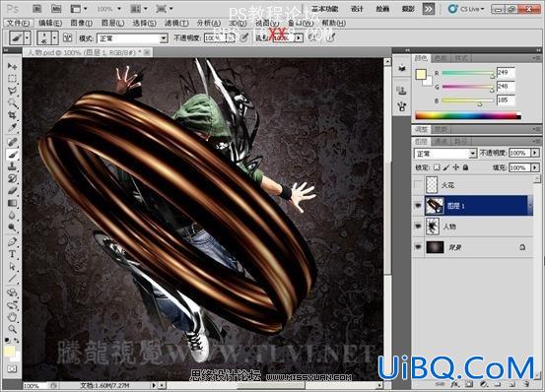
Task: Select the Hand tool
Action: point(12,317)
